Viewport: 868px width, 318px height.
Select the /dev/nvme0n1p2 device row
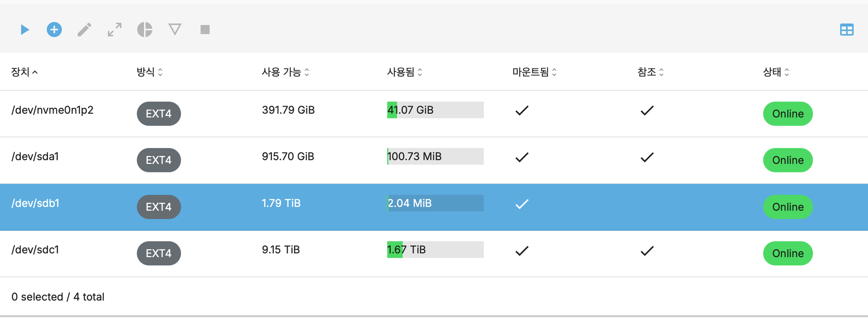(x=434, y=114)
